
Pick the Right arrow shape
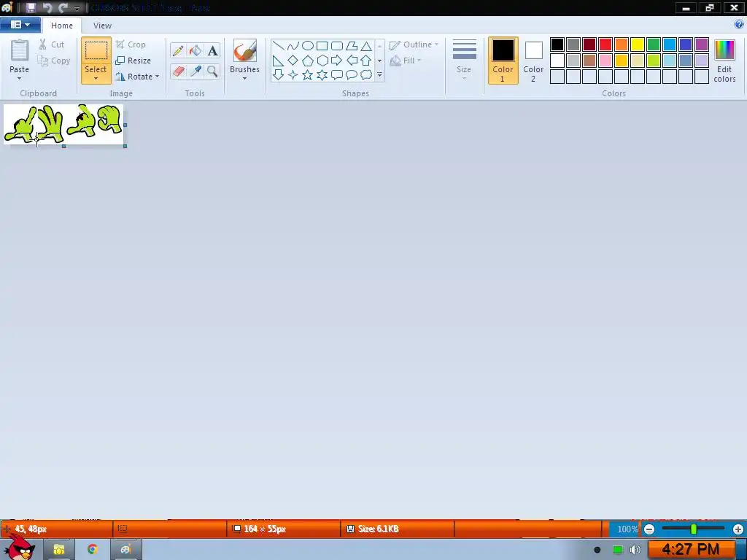337,61
